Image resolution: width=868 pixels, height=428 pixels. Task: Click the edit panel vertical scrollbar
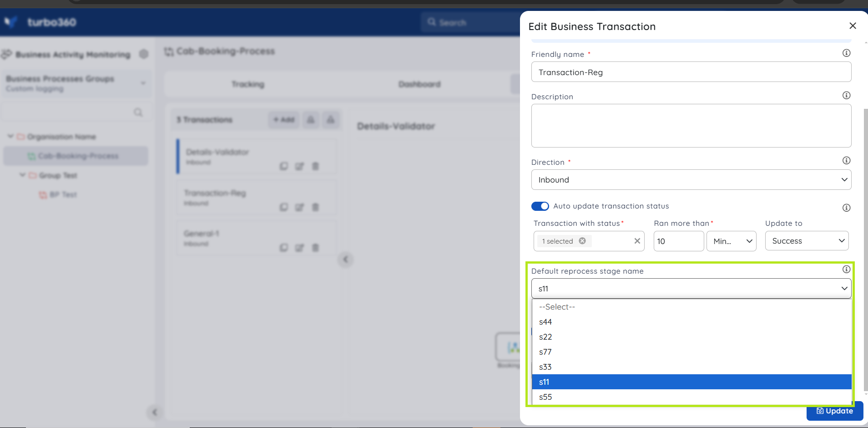(x=866, y=250)
